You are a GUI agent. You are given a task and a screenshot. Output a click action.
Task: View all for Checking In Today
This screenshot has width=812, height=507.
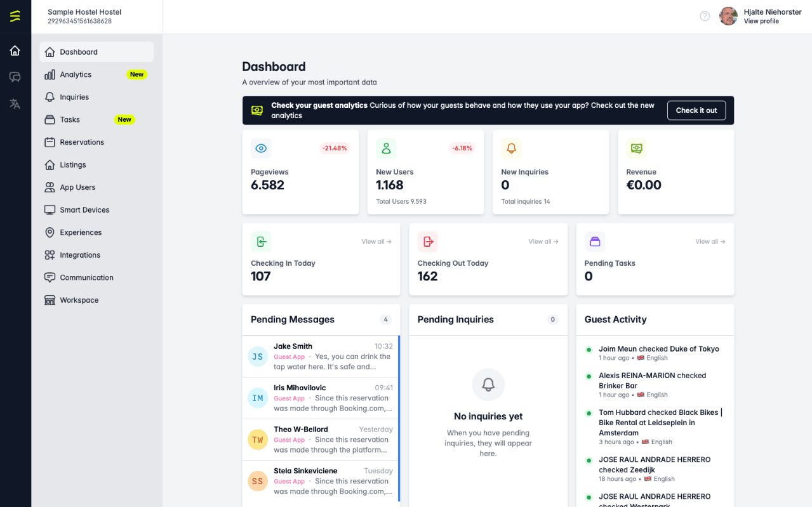[376, 242]
